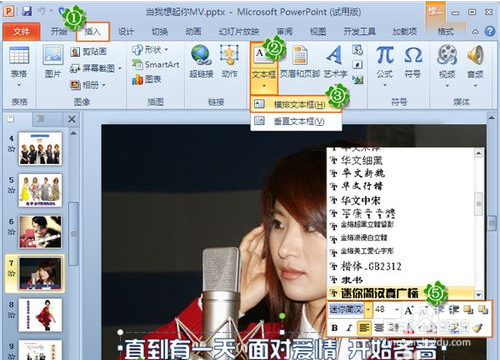Choose 横排文本框(H) horizontal text box

[296, 105]
